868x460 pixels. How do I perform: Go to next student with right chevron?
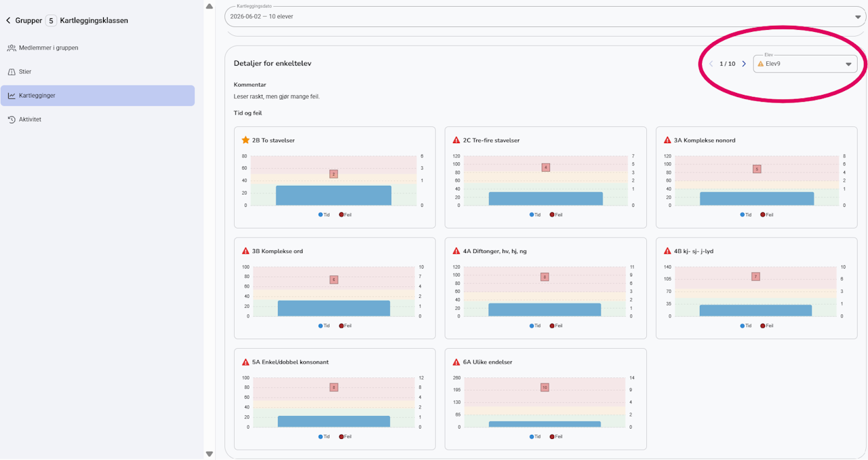point(744,64)
